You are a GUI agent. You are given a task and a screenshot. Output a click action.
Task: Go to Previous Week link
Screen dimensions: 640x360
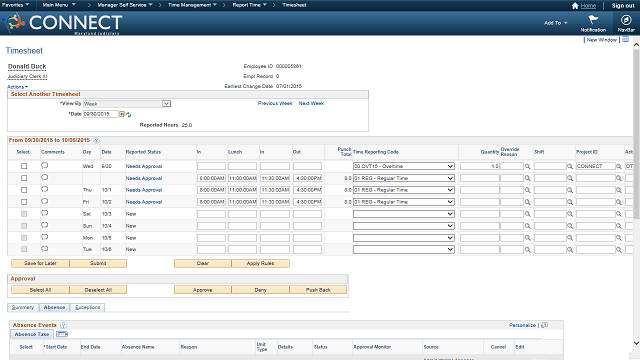tap(275, 103)
